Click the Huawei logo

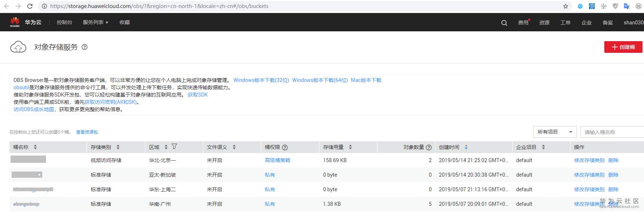pyautogui.click(x=15, y=22)
